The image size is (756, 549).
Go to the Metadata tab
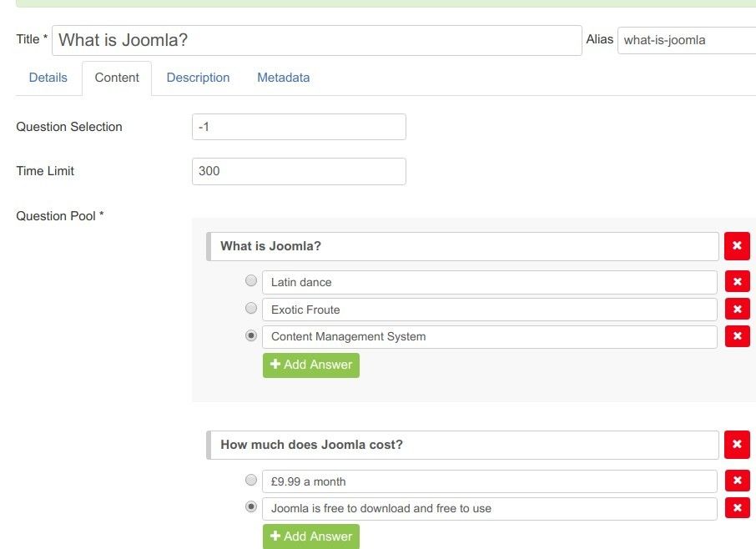[283, 78]
